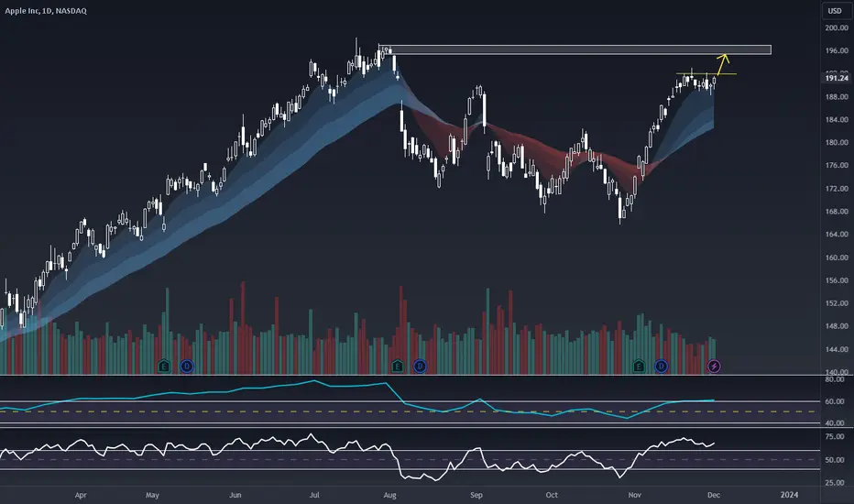The image size is (854, 504).
Task: Click the 164.00 price axis label
Action: point(837,235)
